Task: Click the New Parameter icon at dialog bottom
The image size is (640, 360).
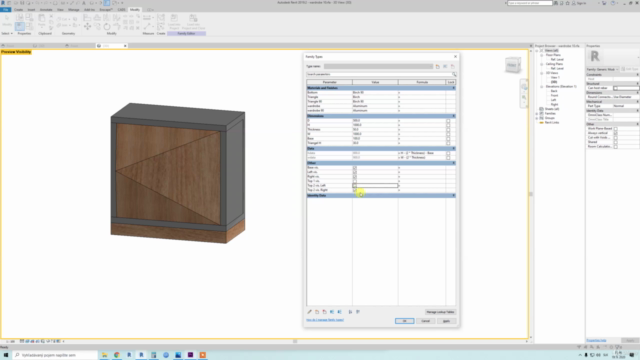Action: point(317,312)
